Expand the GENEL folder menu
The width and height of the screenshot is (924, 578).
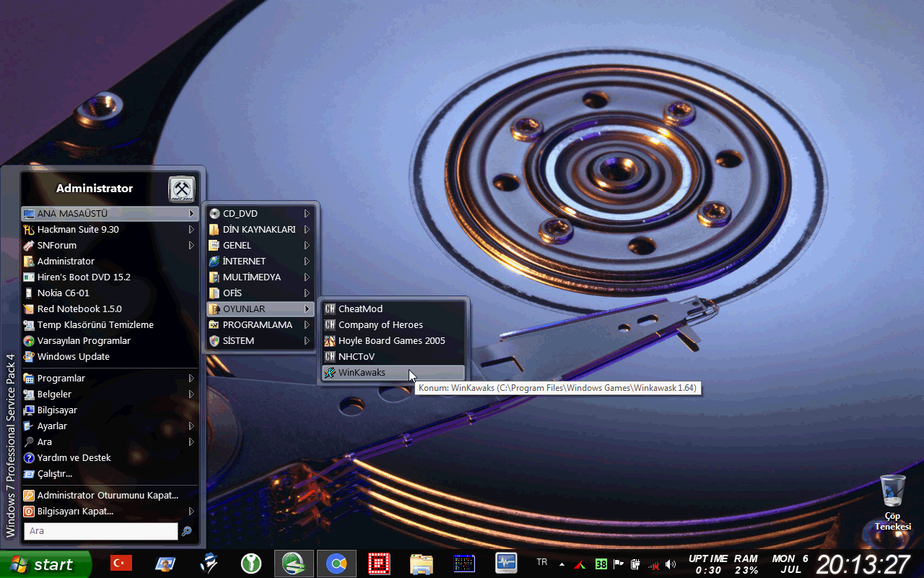coord(260,246)
